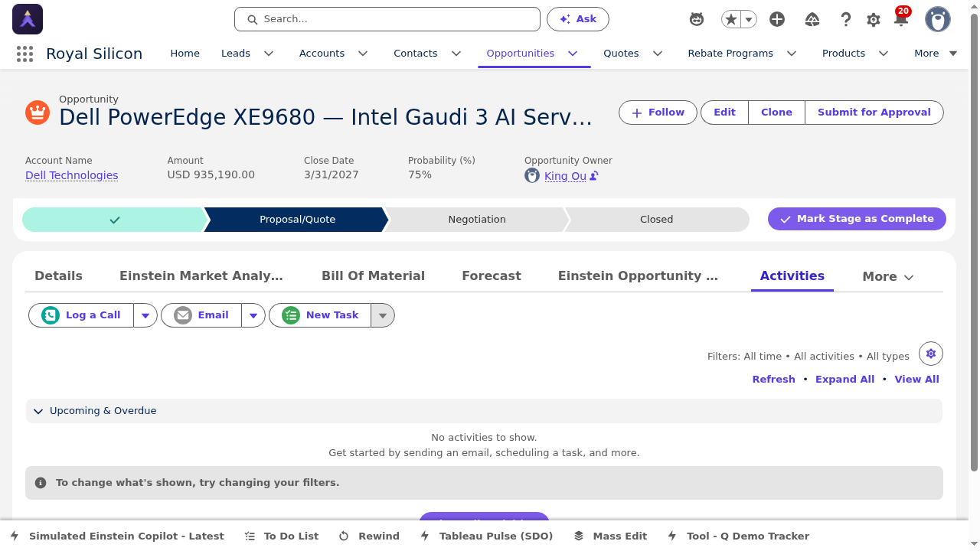This screenshot has height=551, width=980.
Task: Open the King Ou owner link
Action: [x=565, y=176]
